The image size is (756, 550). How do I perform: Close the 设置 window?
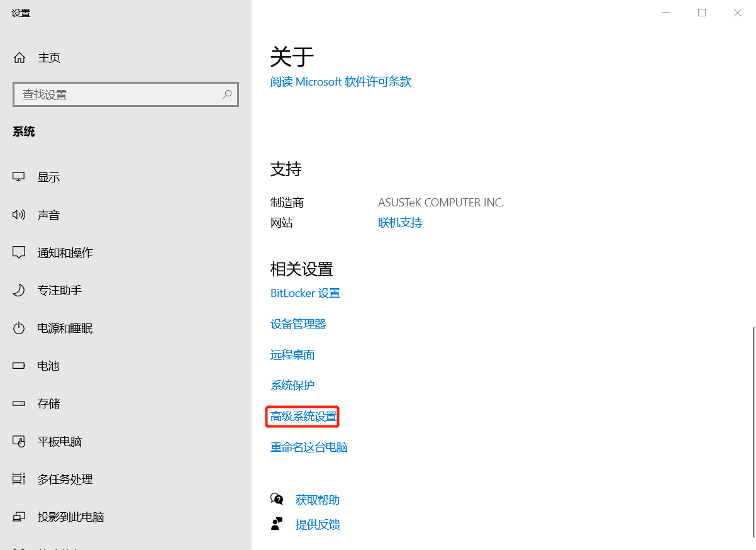click(738, 13)
